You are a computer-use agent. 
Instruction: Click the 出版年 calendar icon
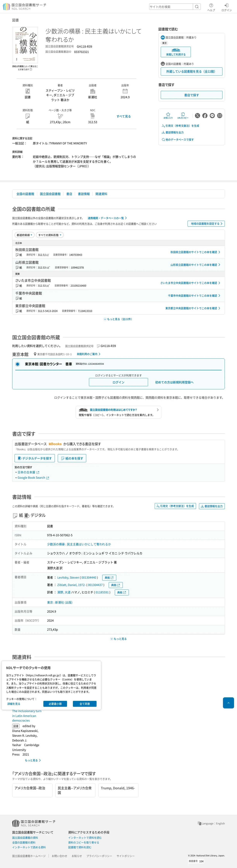point(125,91)
